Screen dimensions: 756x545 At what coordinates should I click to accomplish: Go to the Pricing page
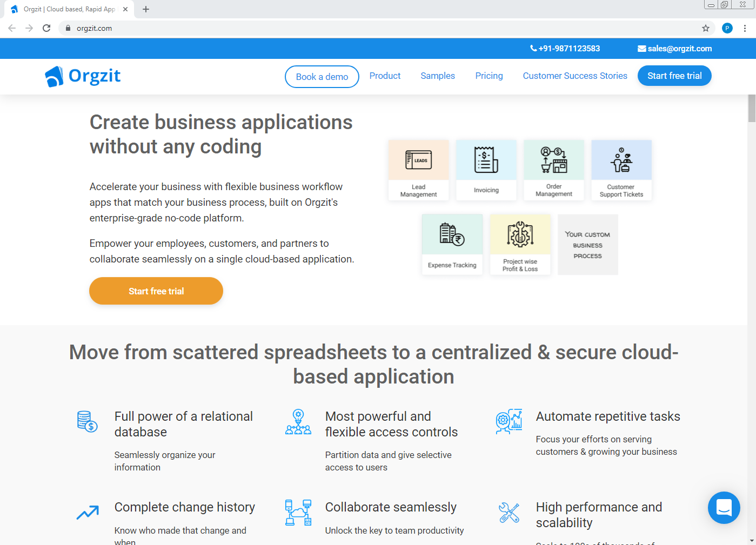point(489,76)
